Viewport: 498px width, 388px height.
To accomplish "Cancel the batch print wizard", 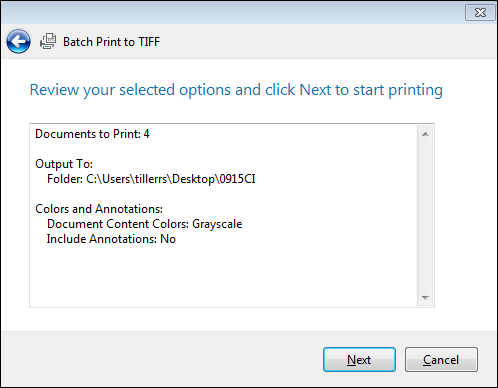I will click(x=441, y=360).
